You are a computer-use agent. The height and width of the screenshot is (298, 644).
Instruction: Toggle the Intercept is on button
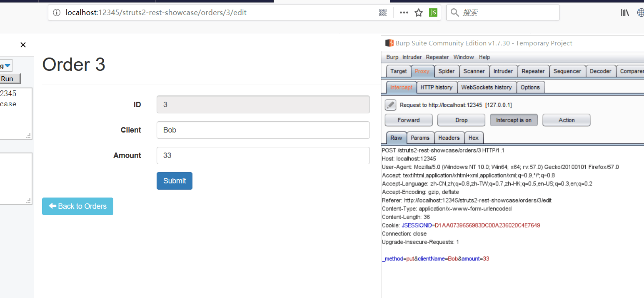point(514,120)
